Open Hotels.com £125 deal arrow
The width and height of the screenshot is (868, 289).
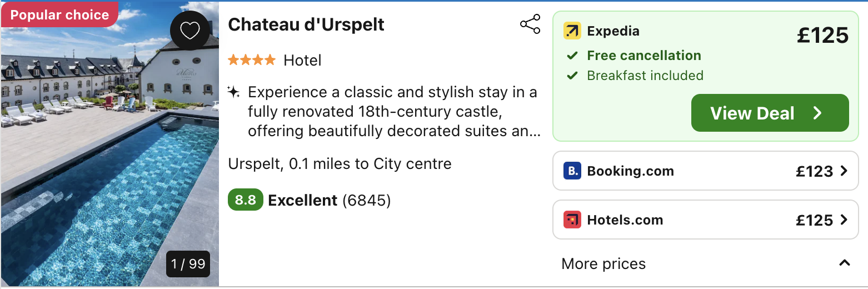[844, 220]
